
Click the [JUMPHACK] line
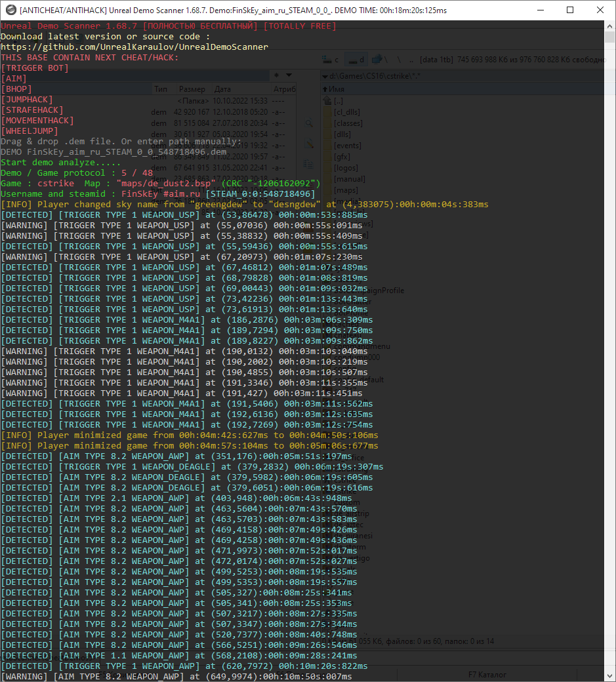27,99
